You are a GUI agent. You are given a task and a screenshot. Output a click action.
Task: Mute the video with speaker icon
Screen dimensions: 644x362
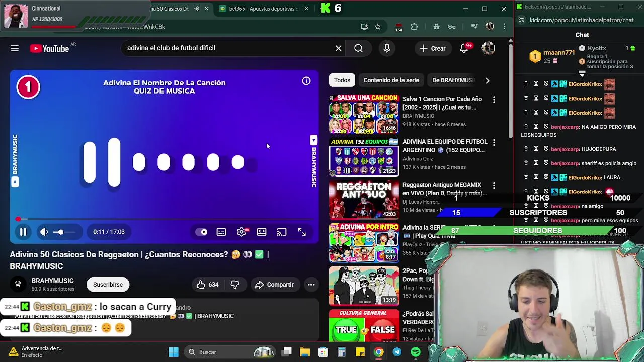click(44, 232)
